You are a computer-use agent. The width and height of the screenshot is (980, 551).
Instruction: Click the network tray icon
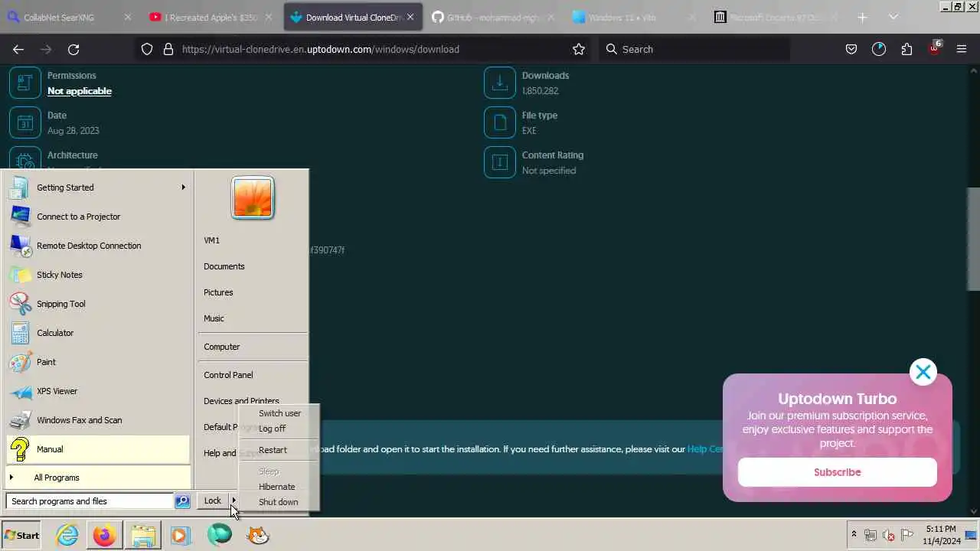[871, 535]
